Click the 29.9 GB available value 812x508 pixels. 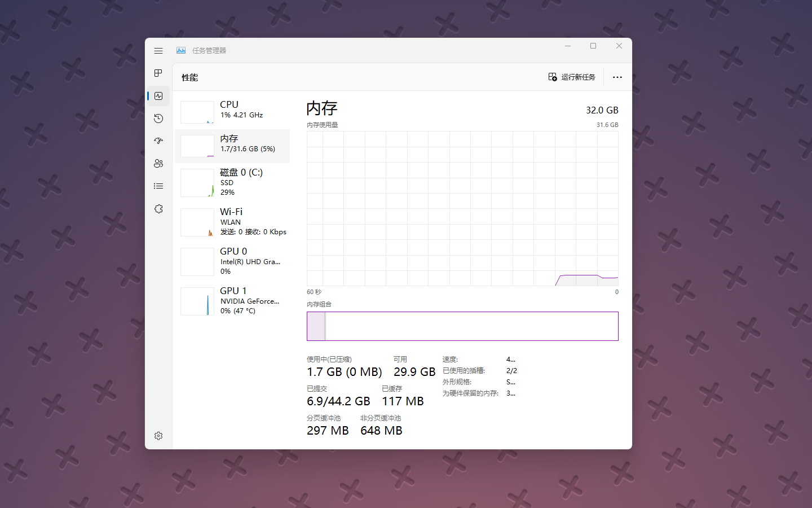click(414, 372)
